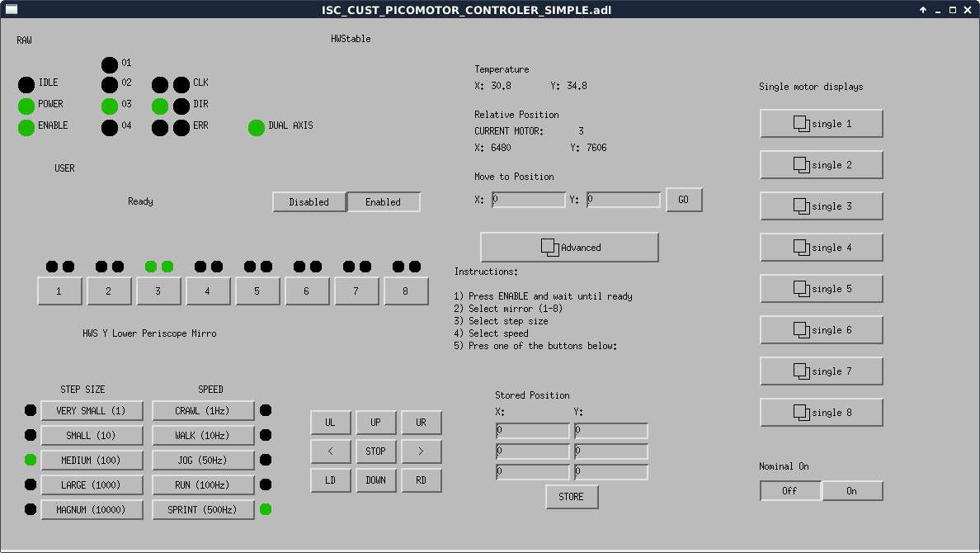Click the STOP motion button
Image resolution: width=980 pixels, height=553 pixels.
tap(375, 451)
